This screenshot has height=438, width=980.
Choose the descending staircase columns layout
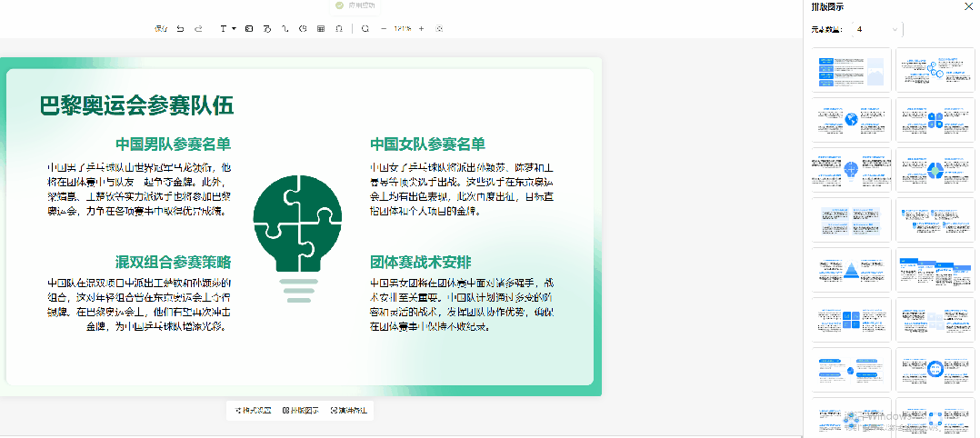click(x=935, y=270)
